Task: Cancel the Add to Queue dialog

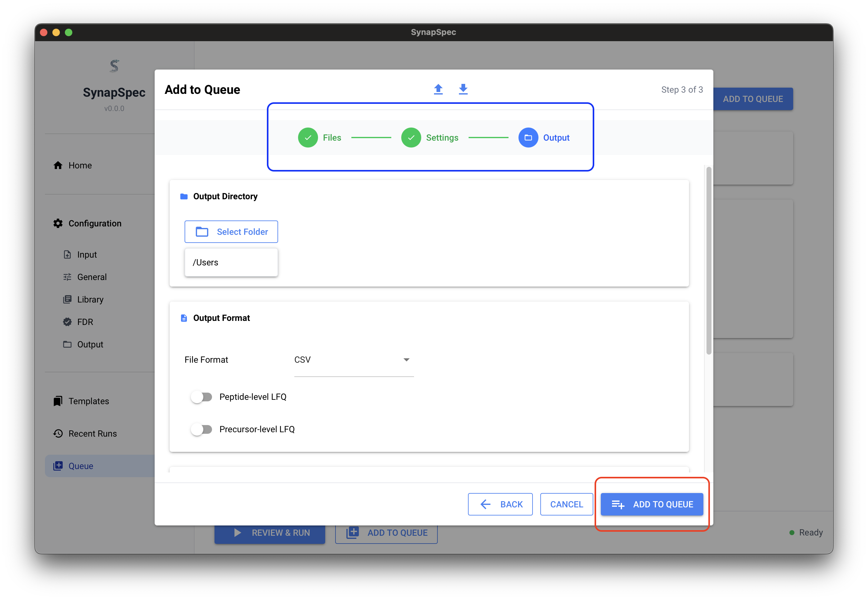Action: click(x=566, y=504)
